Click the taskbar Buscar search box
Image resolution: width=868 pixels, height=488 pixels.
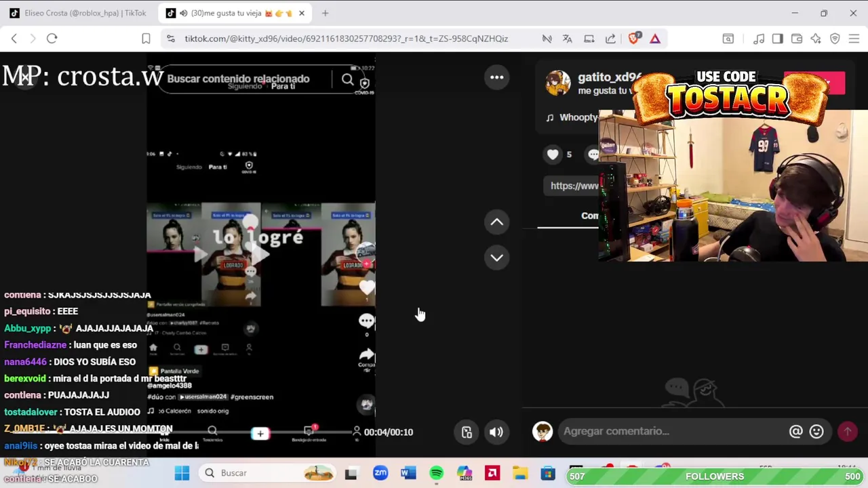(x=268, y=473)
